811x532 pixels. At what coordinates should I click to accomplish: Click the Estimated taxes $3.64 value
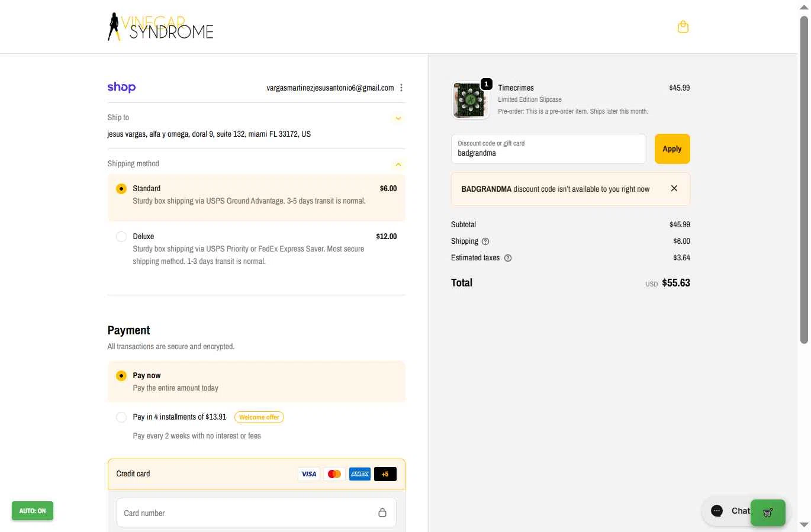click(681, 257)
